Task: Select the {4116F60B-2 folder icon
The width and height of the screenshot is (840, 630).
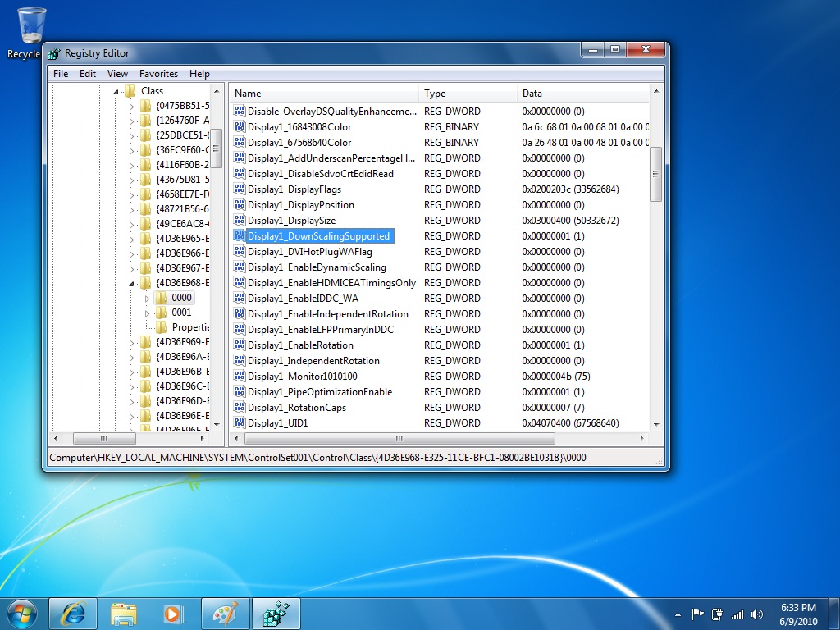Action: tap(145, 165)
